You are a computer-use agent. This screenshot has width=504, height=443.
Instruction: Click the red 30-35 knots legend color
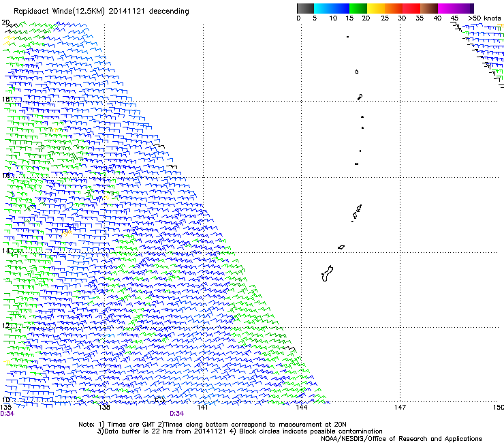pyautogui.click(x=411, y=8)
